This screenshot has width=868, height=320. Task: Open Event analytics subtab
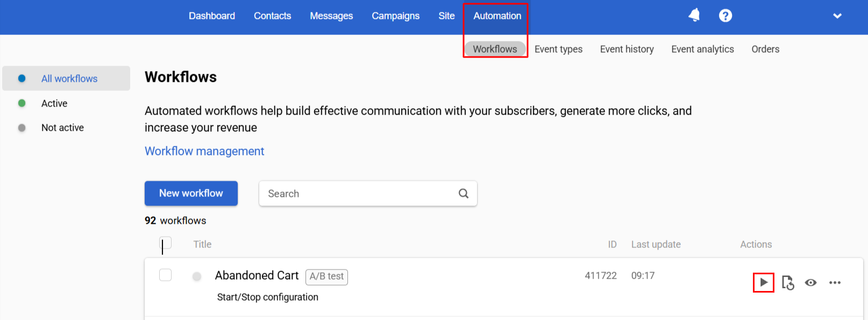[x=702, y=49]
